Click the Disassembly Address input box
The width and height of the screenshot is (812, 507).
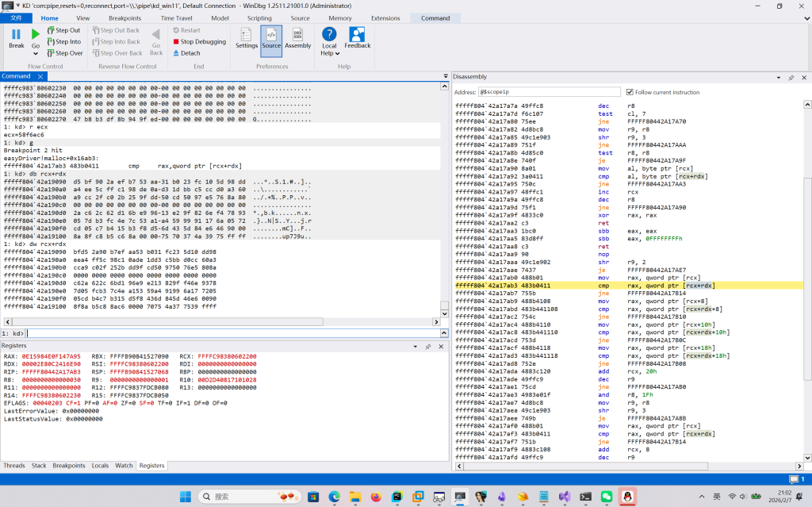click(x=550, y=92)
